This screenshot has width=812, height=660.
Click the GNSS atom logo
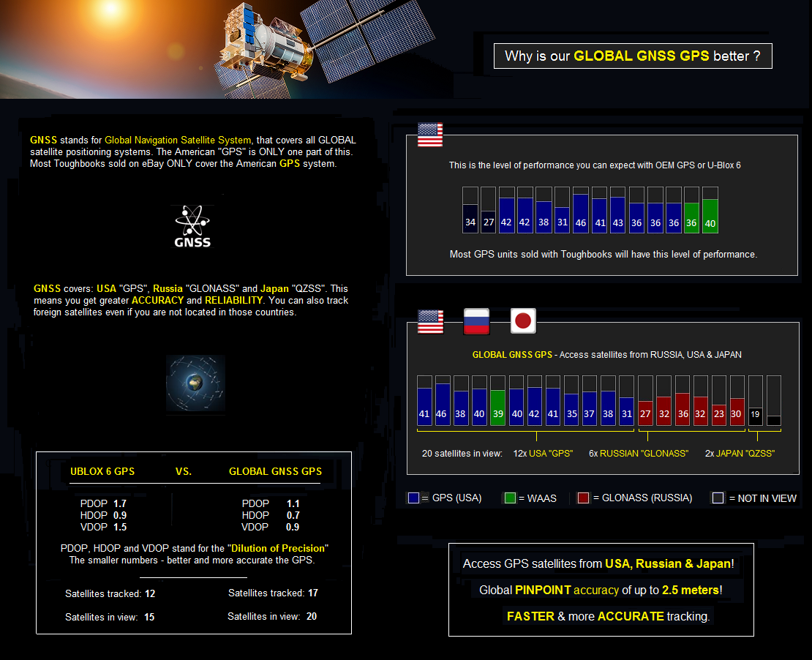click(192, 226)
